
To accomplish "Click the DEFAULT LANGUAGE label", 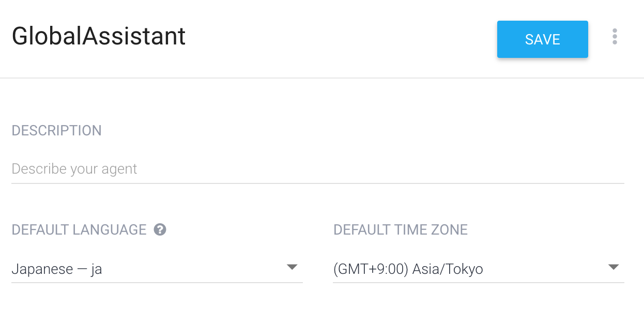I will pyautogui.click(x=79, y=229).
